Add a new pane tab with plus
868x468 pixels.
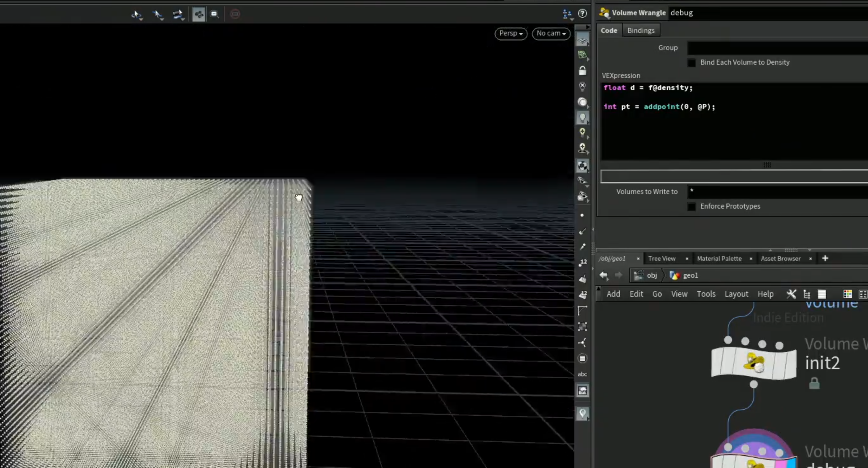[x=825, y=258]
